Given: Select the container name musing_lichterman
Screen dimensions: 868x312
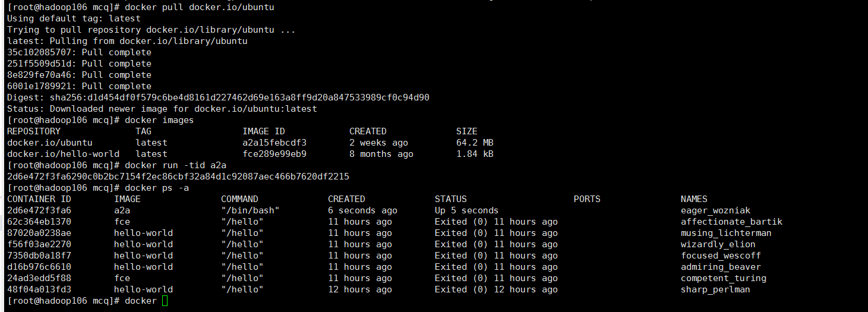Looking at the screenshot, I should [726, 233].
